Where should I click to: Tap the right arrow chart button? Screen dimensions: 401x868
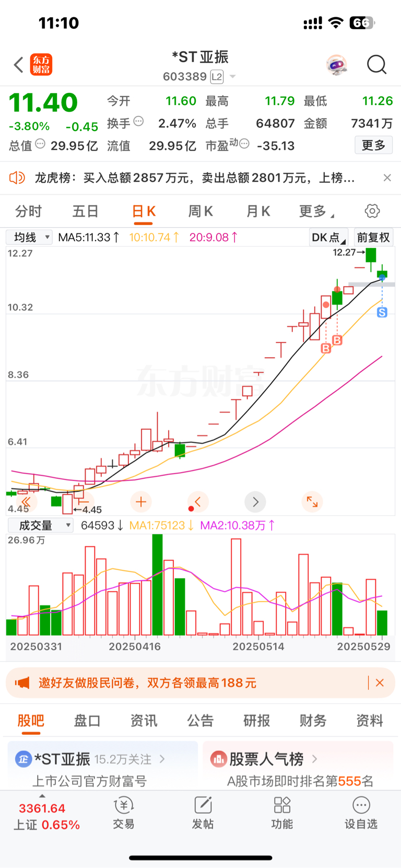tap(255, 502)
